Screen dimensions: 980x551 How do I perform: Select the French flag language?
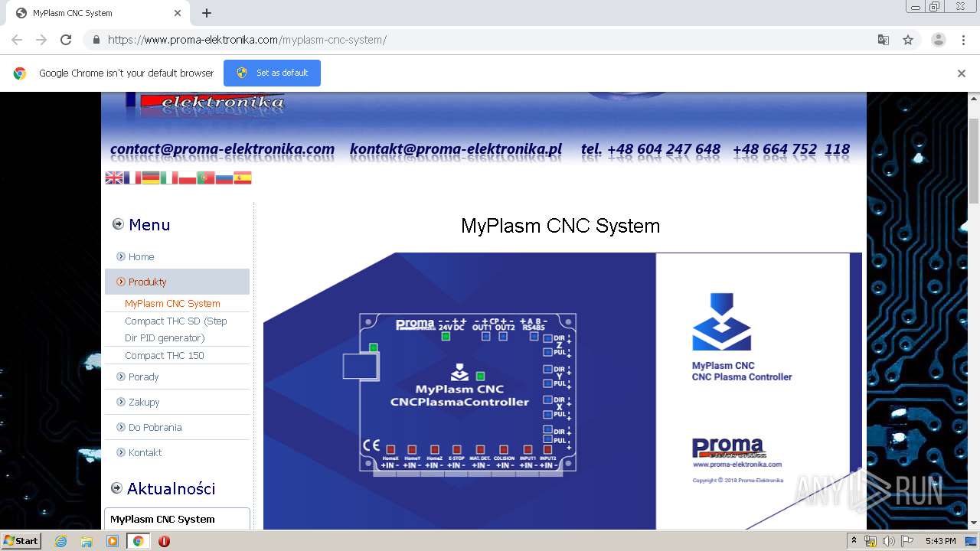(132, 178)
